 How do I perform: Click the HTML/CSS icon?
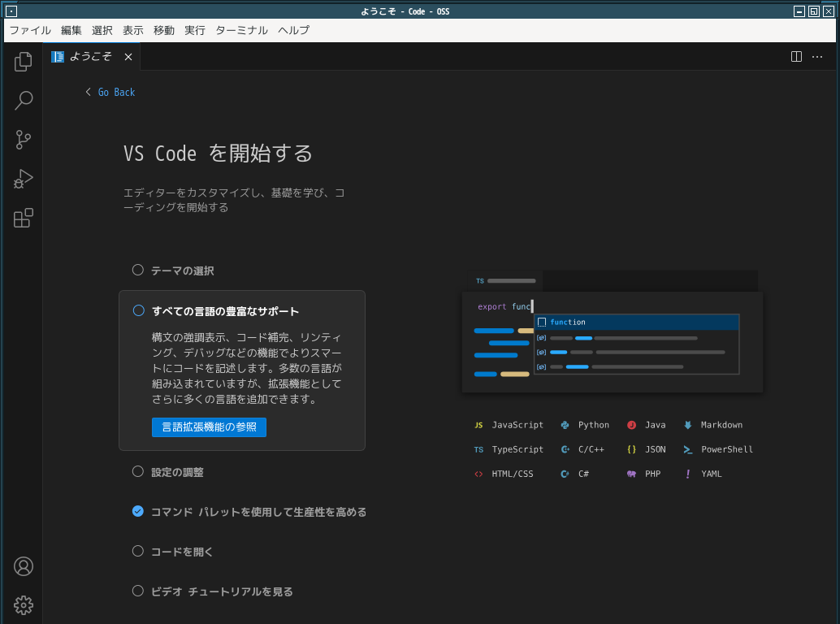point(478,474)
